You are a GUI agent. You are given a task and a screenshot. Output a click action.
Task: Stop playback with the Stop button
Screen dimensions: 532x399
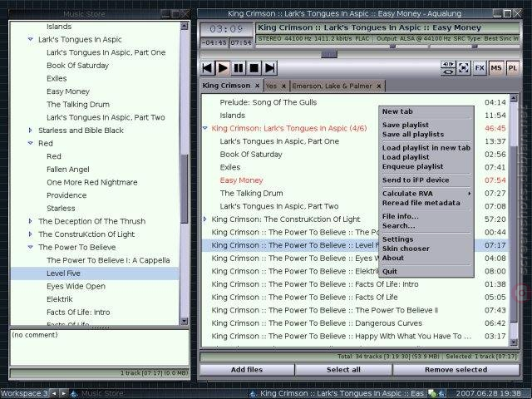pyautogui.click(x=254, y=68)
